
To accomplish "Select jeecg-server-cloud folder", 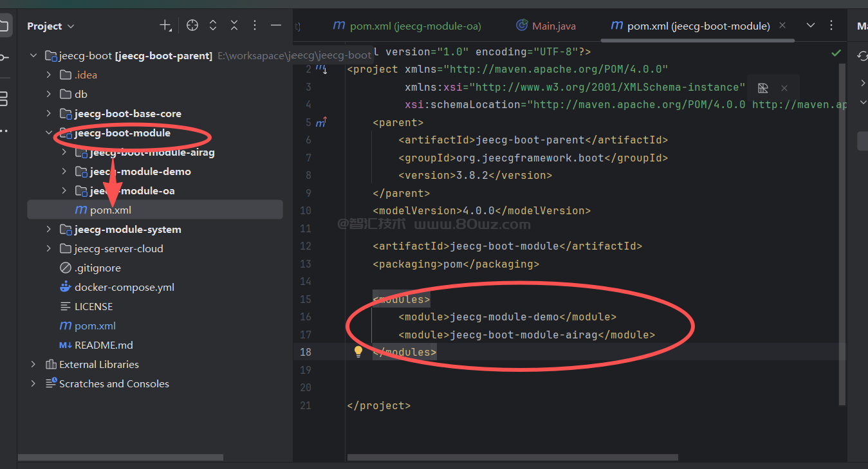I will pos(118,249).
